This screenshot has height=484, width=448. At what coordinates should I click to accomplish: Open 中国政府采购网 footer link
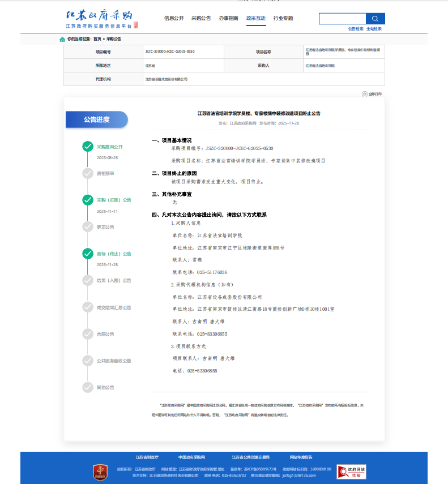click(x=191, y=457)
